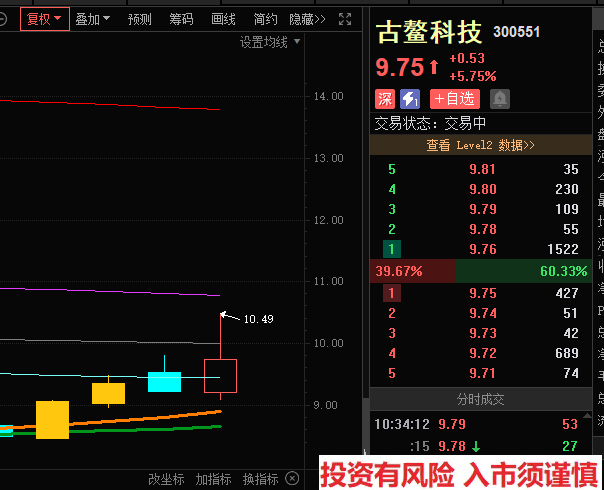Image resolution: width=604 pixels, height=490 pixels.
Task: Click the current price 9.75
Action: 399,67
